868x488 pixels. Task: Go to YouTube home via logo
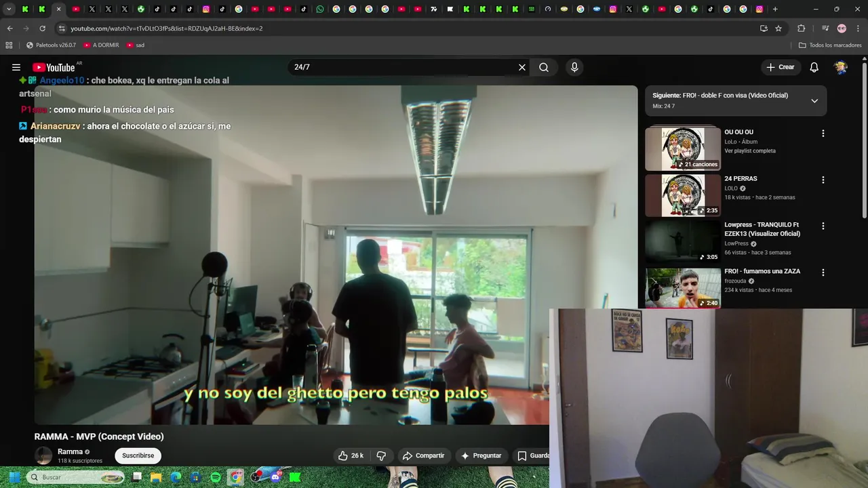pos(54,67)
